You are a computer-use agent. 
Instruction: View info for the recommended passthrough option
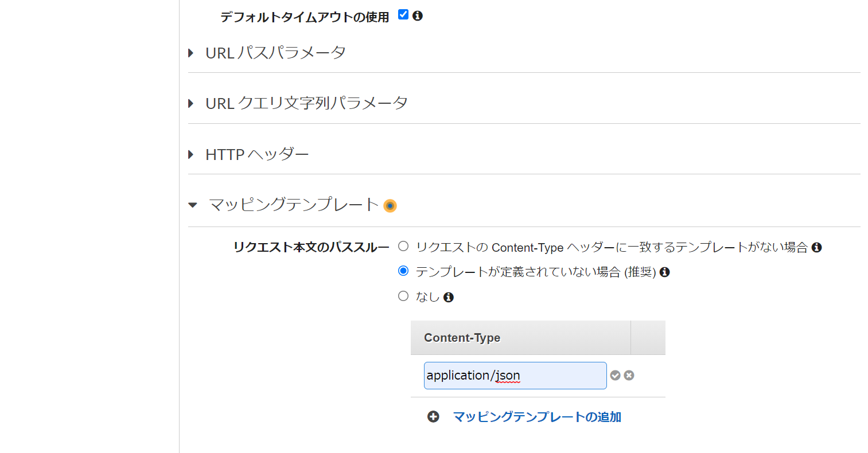tap(665, 271)
